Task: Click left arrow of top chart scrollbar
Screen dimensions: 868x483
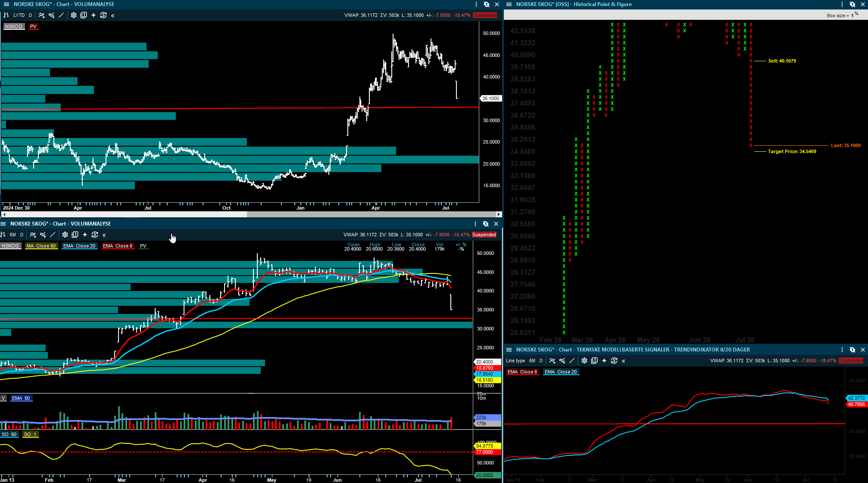Action: point(4,214)
